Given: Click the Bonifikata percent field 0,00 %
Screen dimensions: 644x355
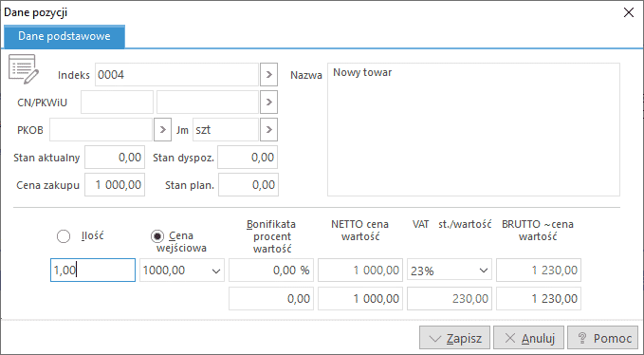Looking at the screenshot, I should click(271, 270).
